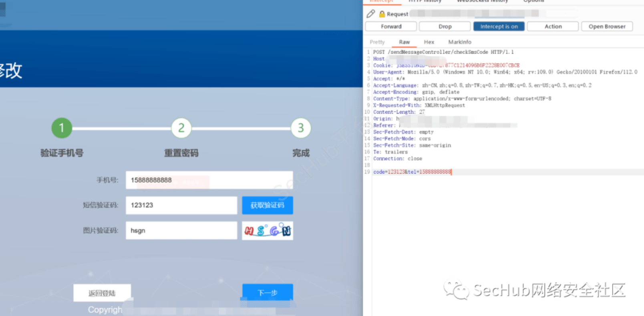
Task: Click the Sec-Fetch-Site header line
Action: 412,145
